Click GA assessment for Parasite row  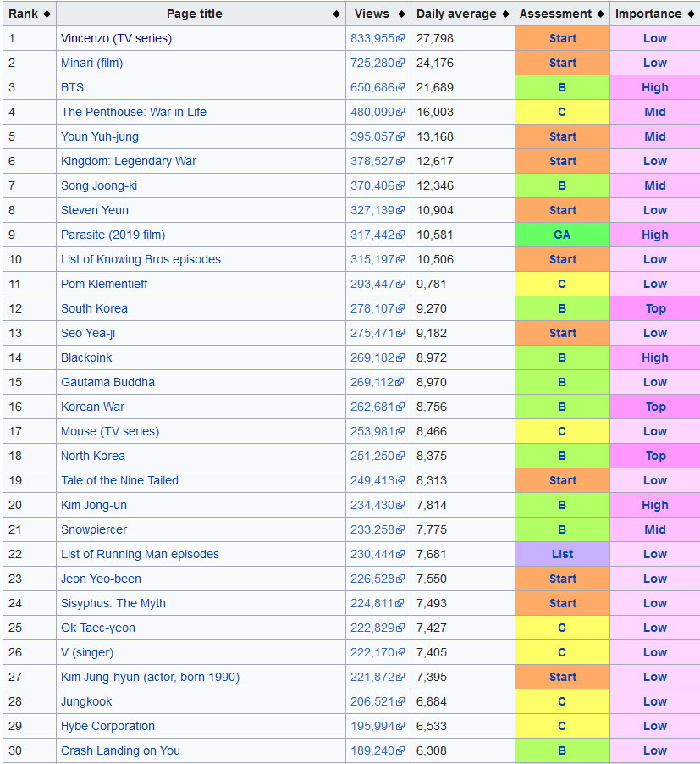click(562, 235)
